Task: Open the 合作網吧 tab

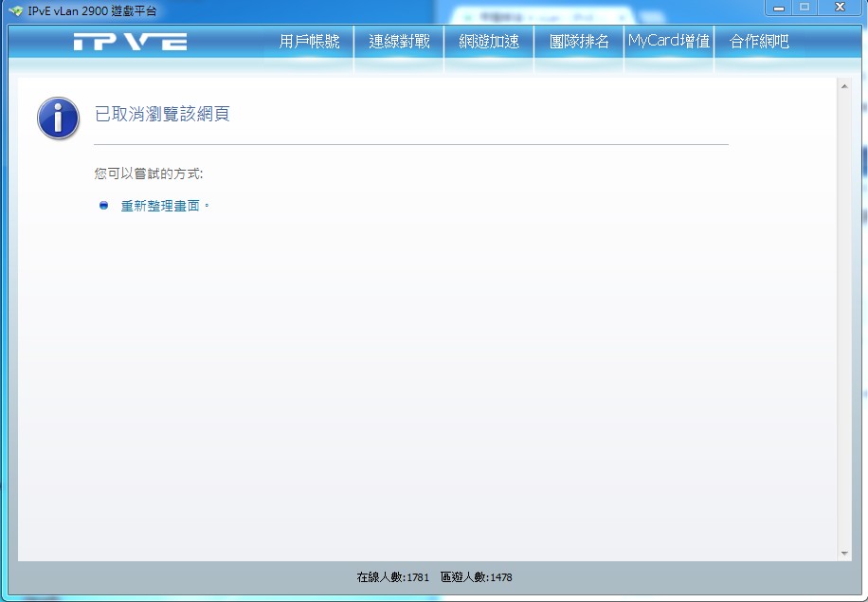Action: pyautogui.click(x=759, y=42)
